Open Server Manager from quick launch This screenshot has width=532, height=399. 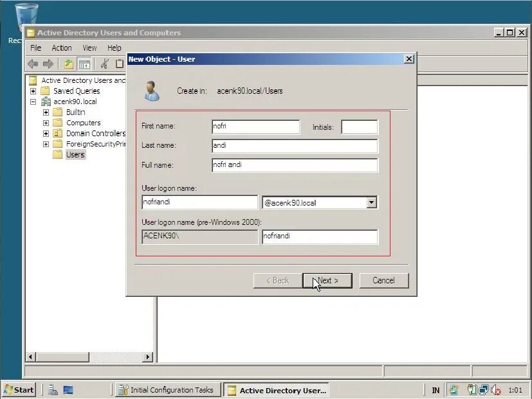53,390
